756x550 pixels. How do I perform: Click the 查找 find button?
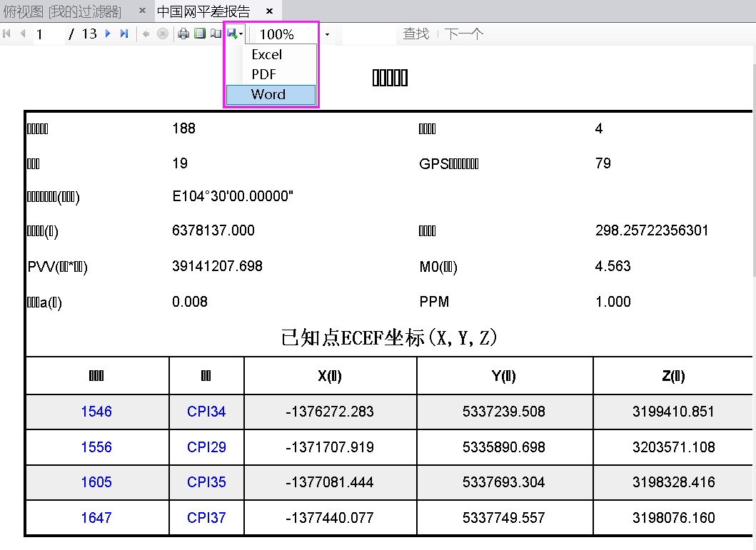[x=416, y=33]
